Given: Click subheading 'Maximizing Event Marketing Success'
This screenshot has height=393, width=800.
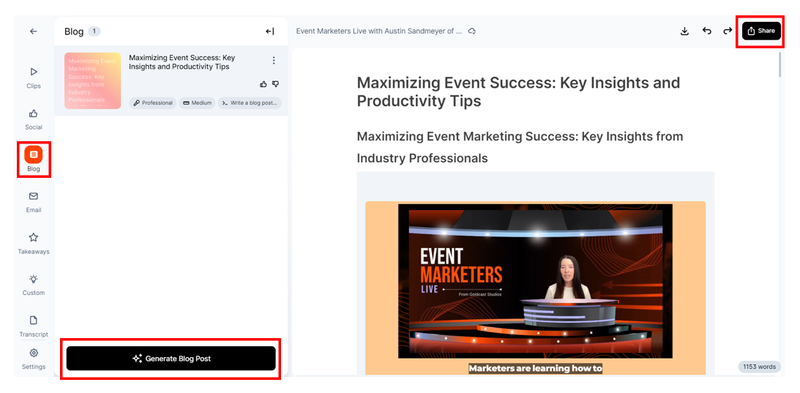Looking at the screenshot, I should 520,147.
